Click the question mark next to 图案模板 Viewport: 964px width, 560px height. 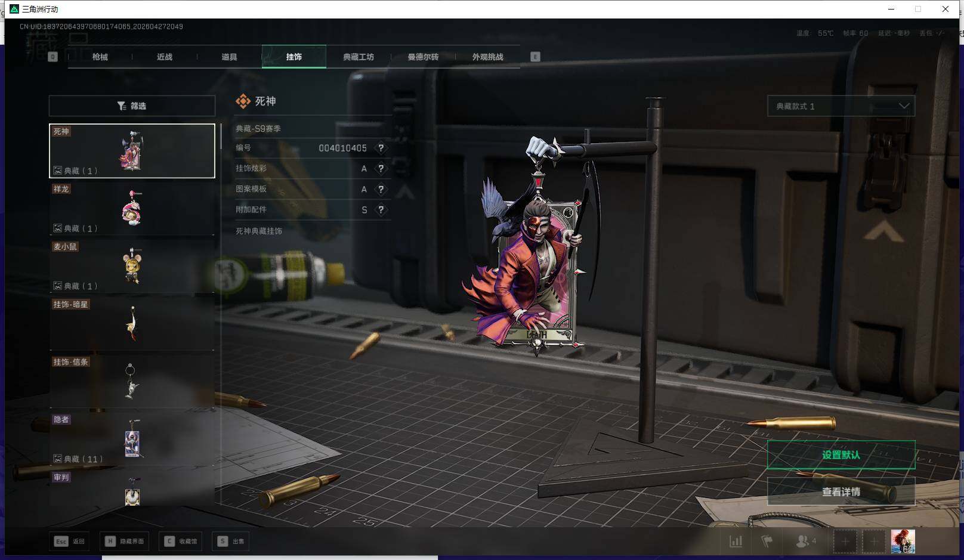tap(381, 189)
